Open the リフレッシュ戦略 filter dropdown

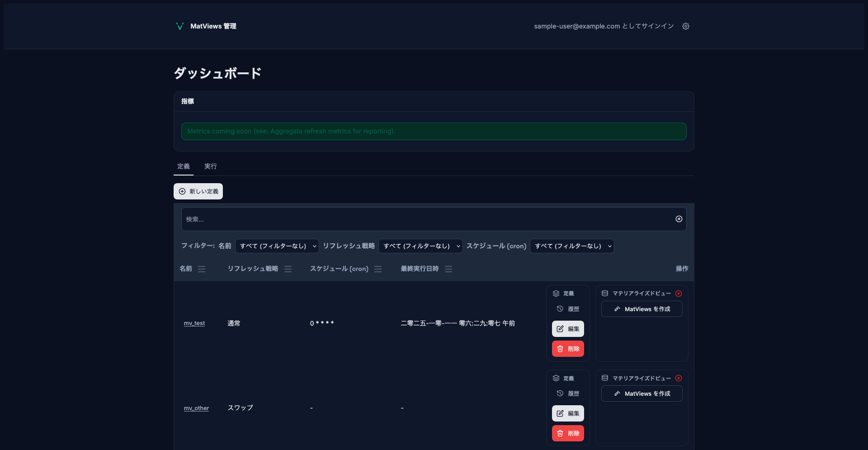pos(420,246)
